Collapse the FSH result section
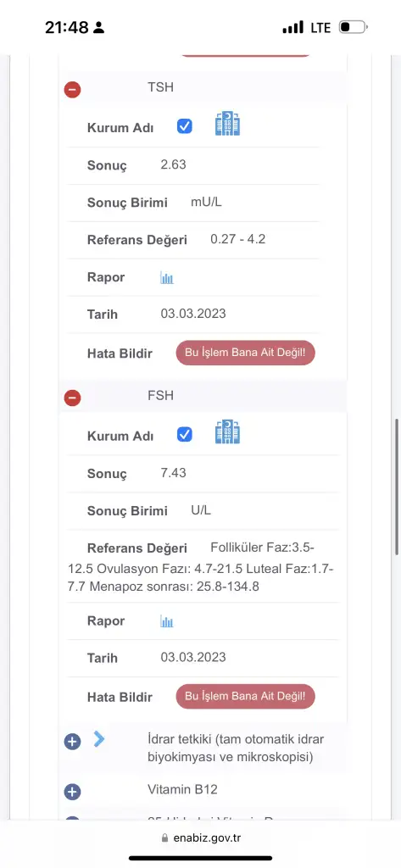 click(x=73, y=398)
